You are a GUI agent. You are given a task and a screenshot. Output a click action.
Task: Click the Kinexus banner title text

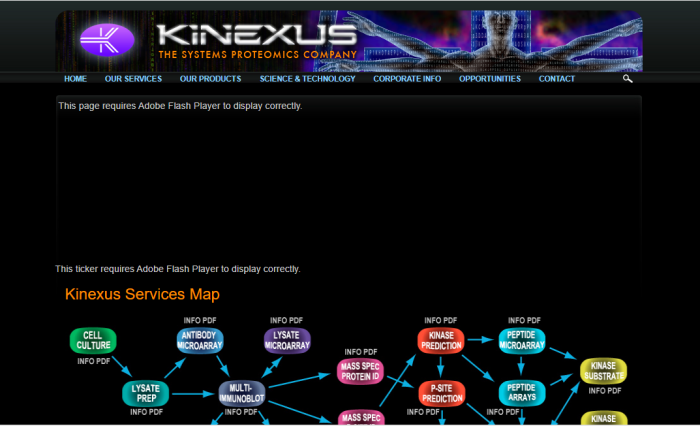(x=257, y=35)
